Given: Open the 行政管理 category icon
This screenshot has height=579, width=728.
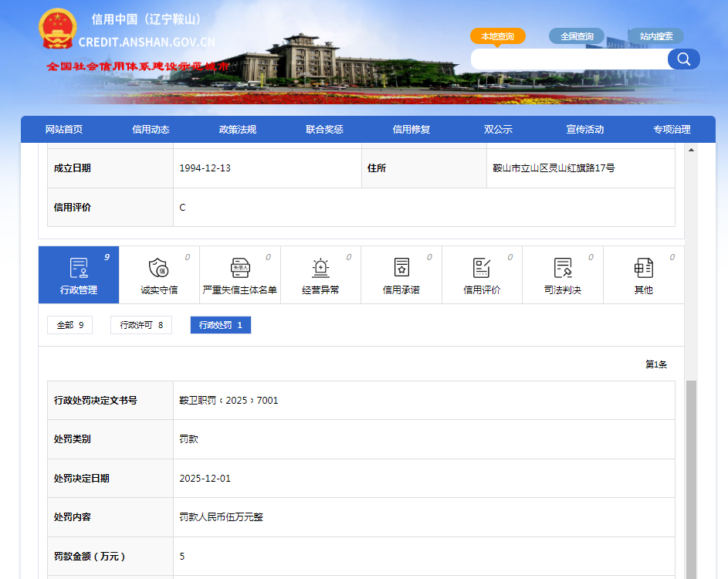Looking at the screenshot, I should (79, 268).
